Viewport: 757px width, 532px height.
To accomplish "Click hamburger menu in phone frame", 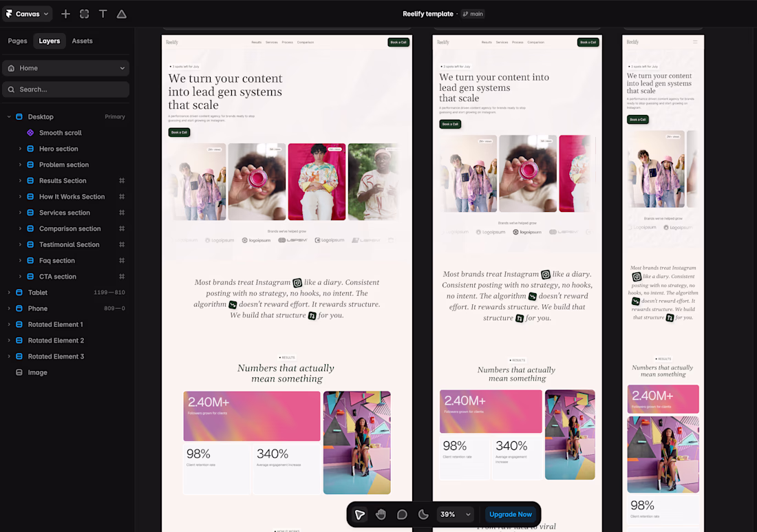I will coord(695,42).
